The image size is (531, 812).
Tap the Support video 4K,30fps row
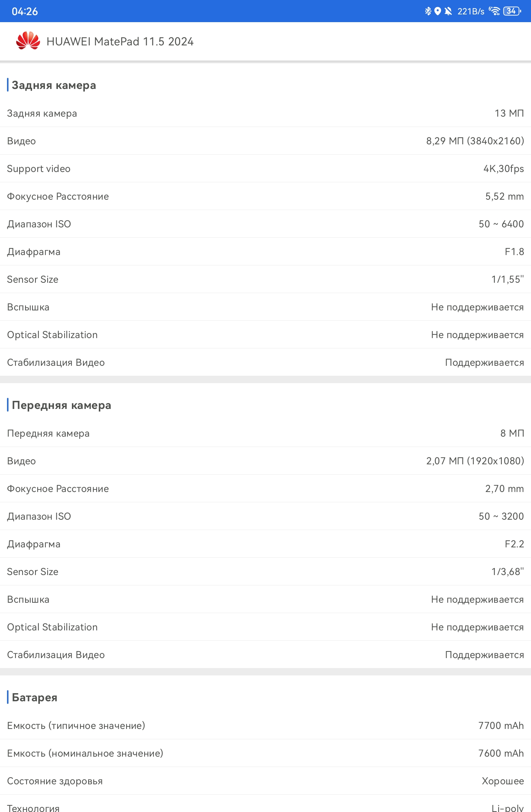pyautogui.click(x=265, y=168)
